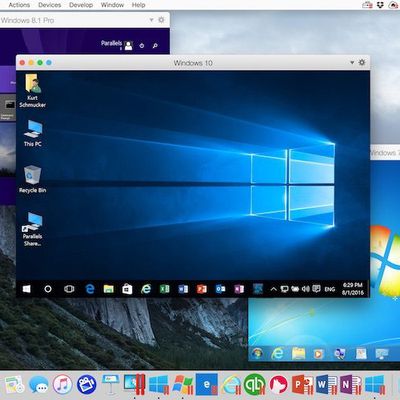Open OneNote from the Dock
This screenshot has width=400, height=400.
(351, 384)
